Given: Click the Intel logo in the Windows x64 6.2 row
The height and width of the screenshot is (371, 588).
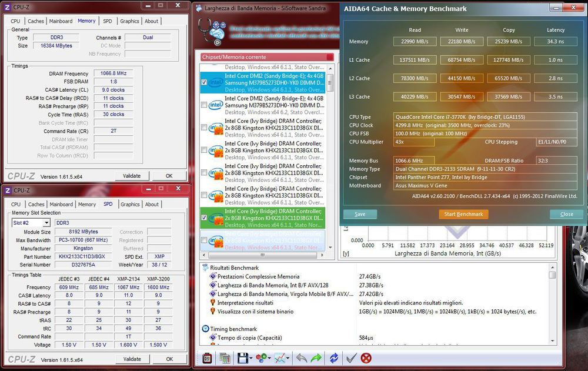Looking at the screenshot, I should tap(216, 105).
